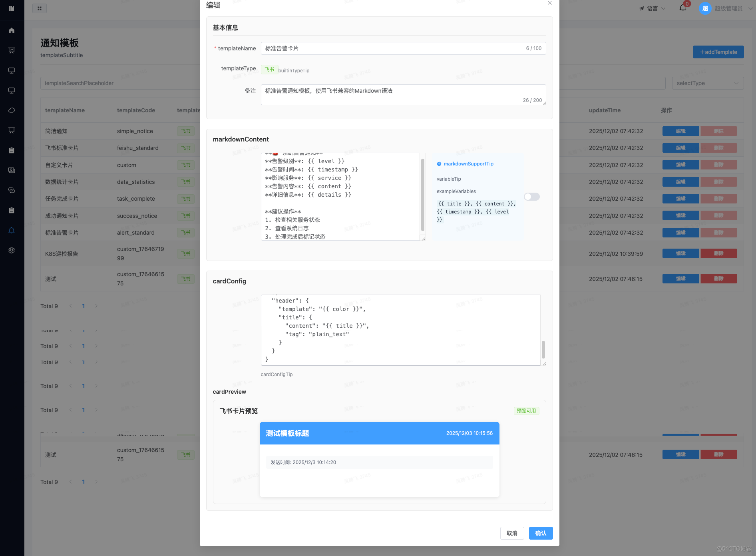
Task: Open the chain link sidebar icon
Action: (12, 190)
